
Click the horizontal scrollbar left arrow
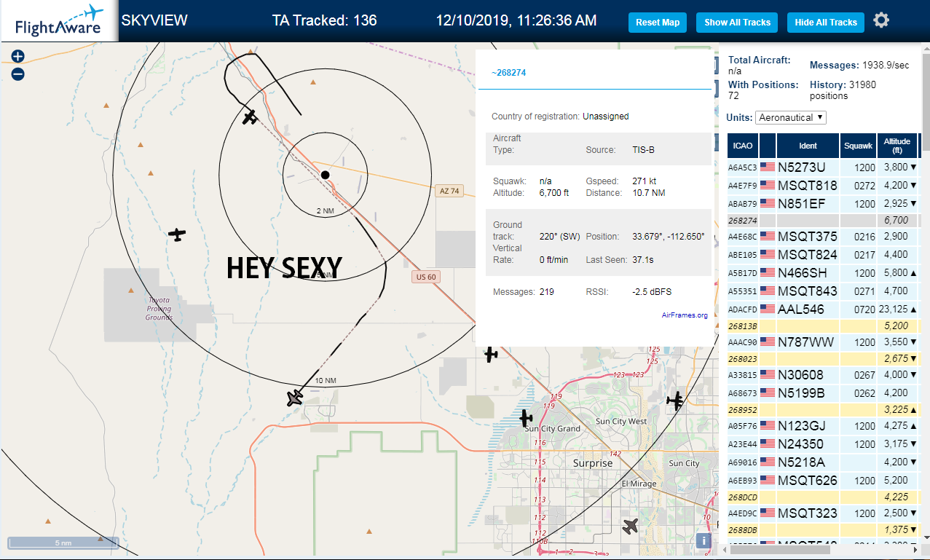[724, 550]
